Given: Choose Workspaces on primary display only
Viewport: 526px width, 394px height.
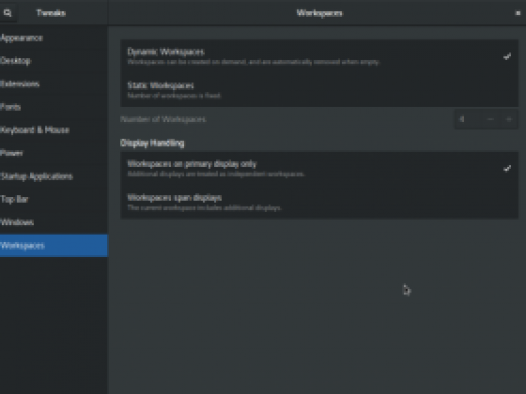Looking at the screenshot, I should click(x=319, y=168).
